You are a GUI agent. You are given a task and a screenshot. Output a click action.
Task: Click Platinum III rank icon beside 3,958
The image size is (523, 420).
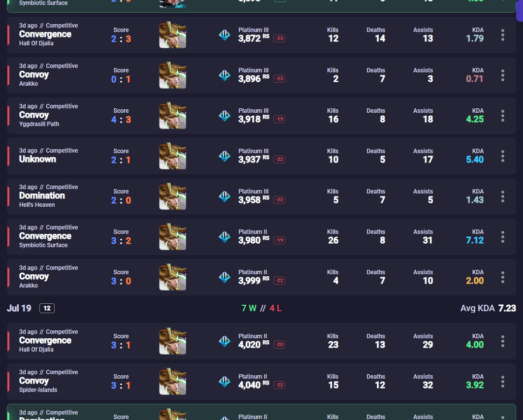pos(225,196)
